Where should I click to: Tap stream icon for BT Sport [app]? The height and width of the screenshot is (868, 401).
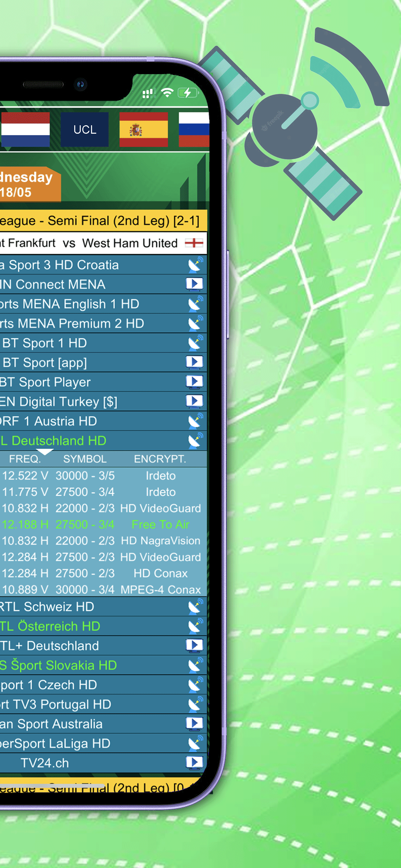[194, 362]
